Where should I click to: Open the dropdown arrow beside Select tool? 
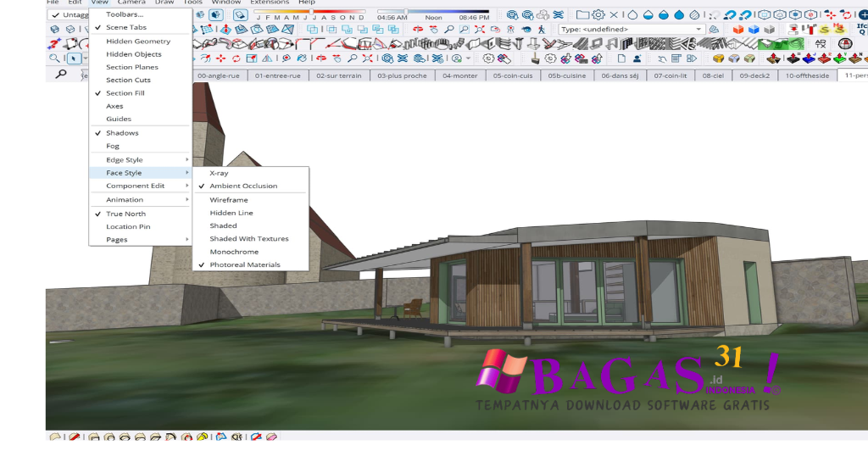tap(86, 58)
